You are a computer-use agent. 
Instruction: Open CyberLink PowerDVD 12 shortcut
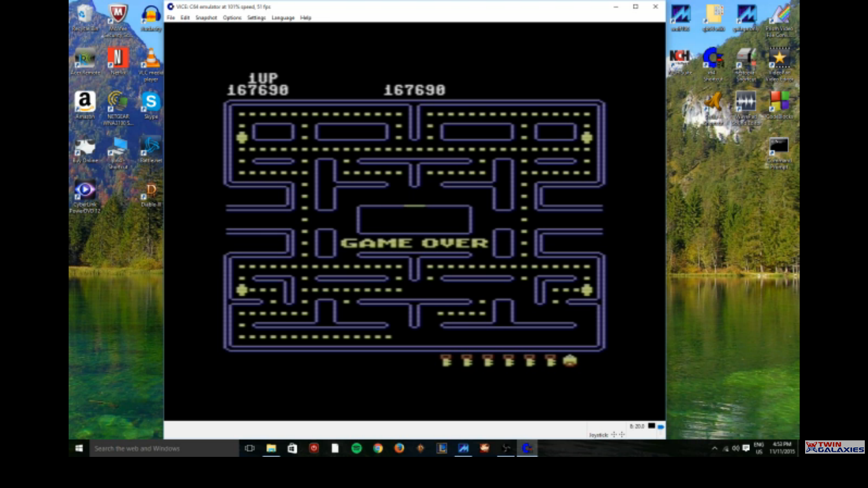pos(85,196)
